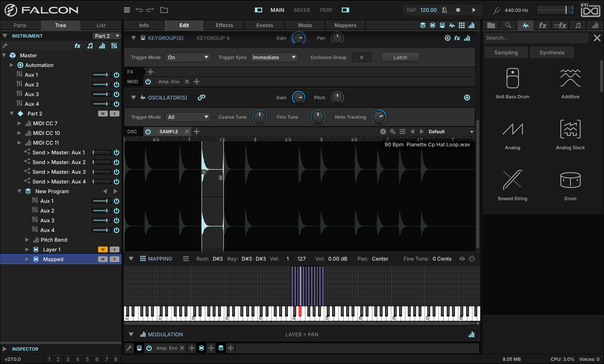Disable the SAMPLE oscillator power button
This screenshot has width=604, height=364.
click(148, 132)
